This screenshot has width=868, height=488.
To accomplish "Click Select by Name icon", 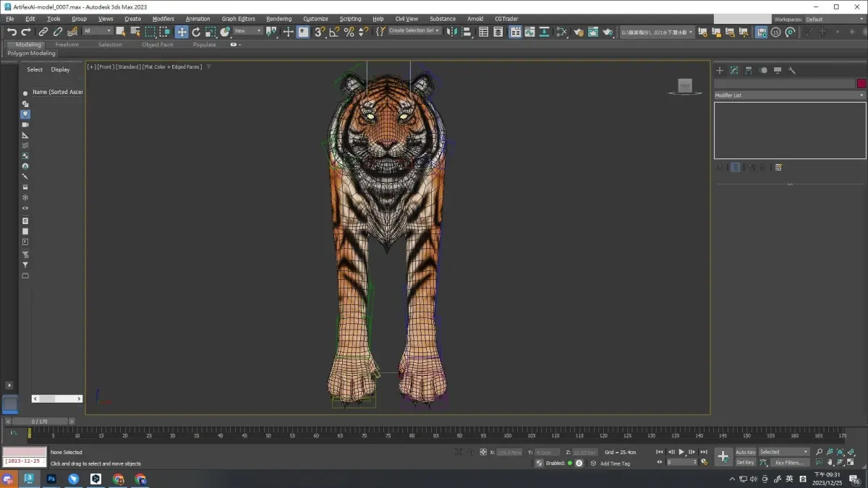I will (135, 32).
